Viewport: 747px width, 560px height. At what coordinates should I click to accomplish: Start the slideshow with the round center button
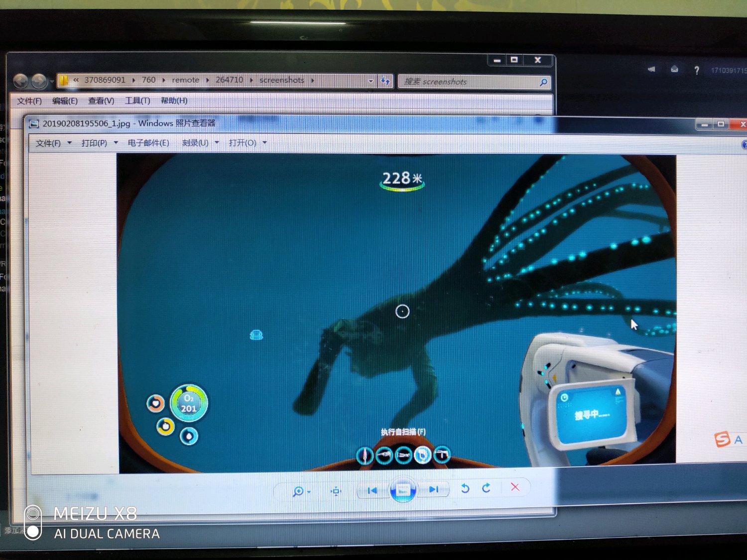403,490
